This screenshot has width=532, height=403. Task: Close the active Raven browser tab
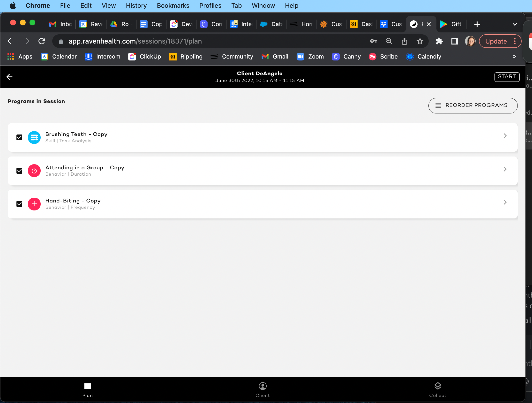pyautogui.click(x=429, y=24)
